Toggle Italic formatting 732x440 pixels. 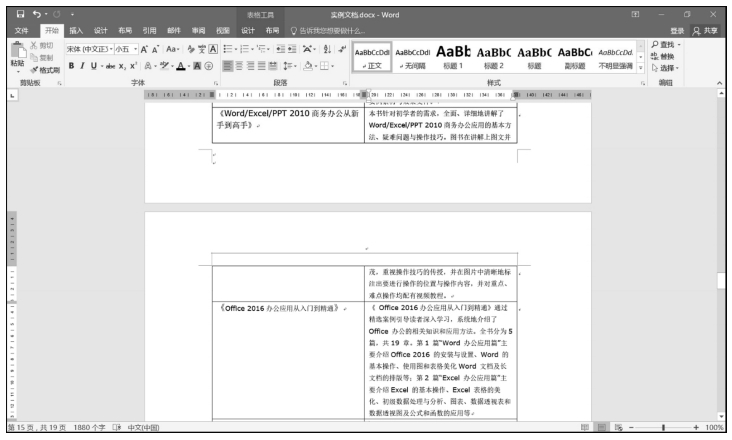82,66
